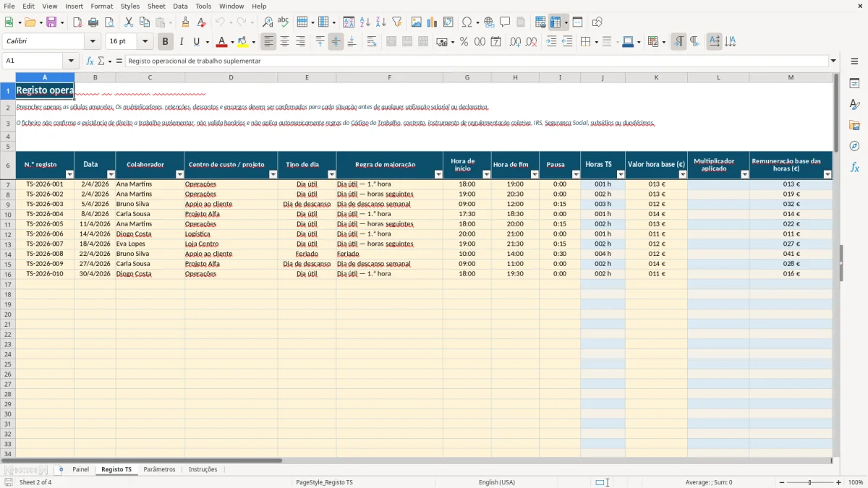The image size is (868, 488).
Task: Switch to the Painel sheet tab
Action: coord(81,469)
